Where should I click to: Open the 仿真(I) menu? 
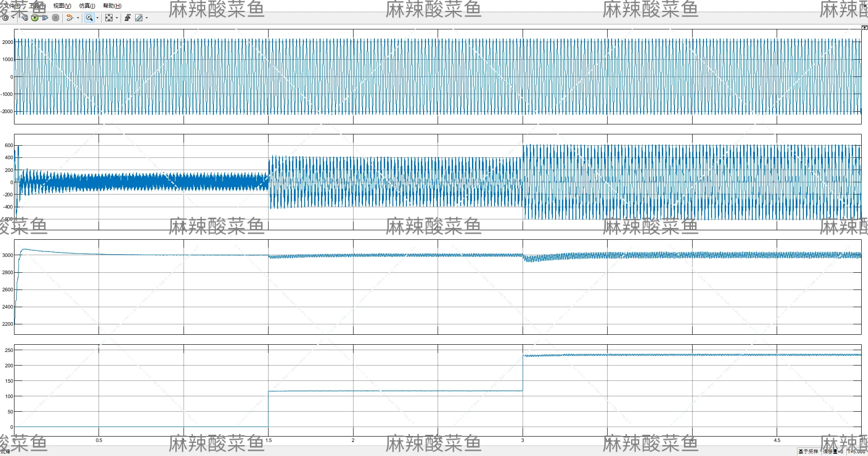tap(86, 5)
